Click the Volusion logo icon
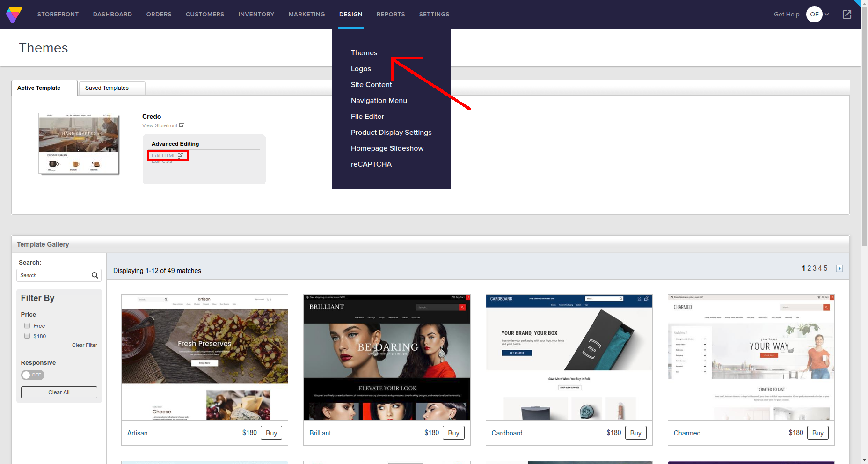 click(14, 15)
